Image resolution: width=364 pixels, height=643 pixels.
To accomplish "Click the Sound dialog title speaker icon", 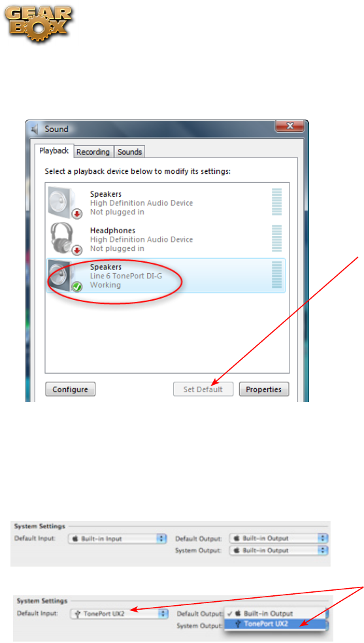I will [x=35, y=129].
